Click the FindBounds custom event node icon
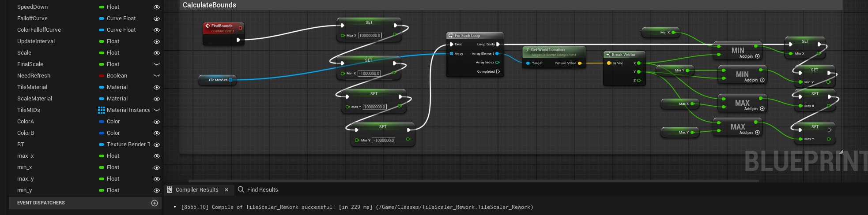 pyautogui.click(x=208, y=26)
